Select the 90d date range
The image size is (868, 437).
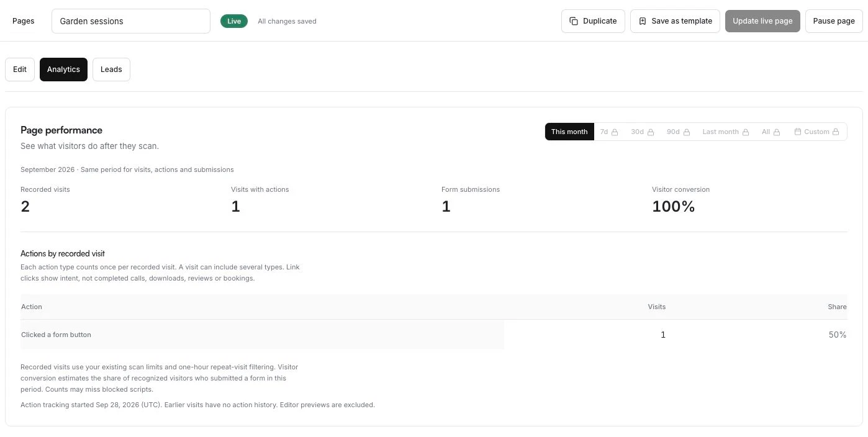click(x=679, y=132)
